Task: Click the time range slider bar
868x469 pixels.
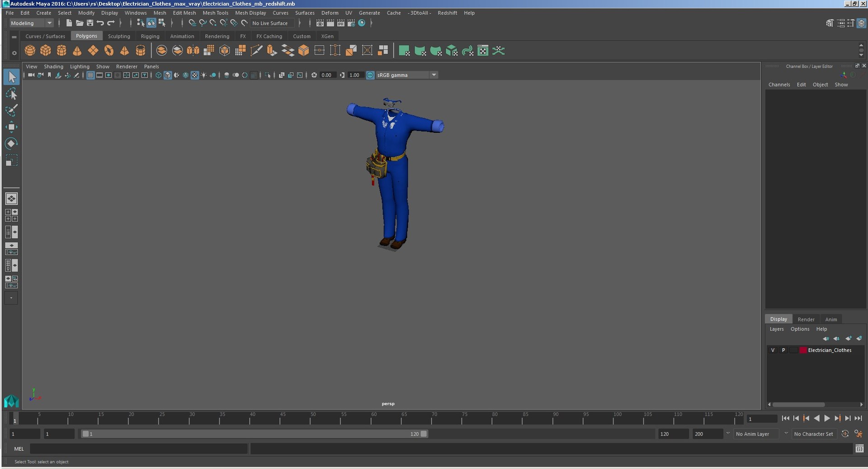Action: pyautogui.click(x=254, y=434)
